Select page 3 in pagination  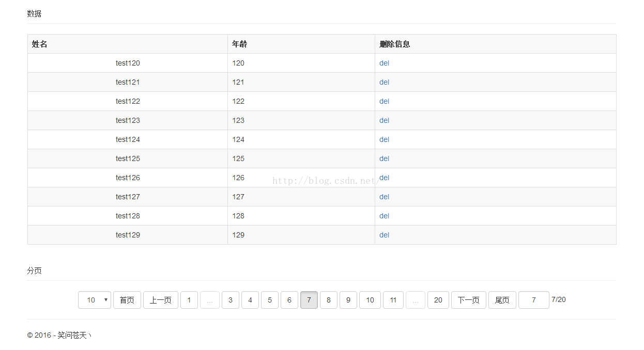click(231, 300)
